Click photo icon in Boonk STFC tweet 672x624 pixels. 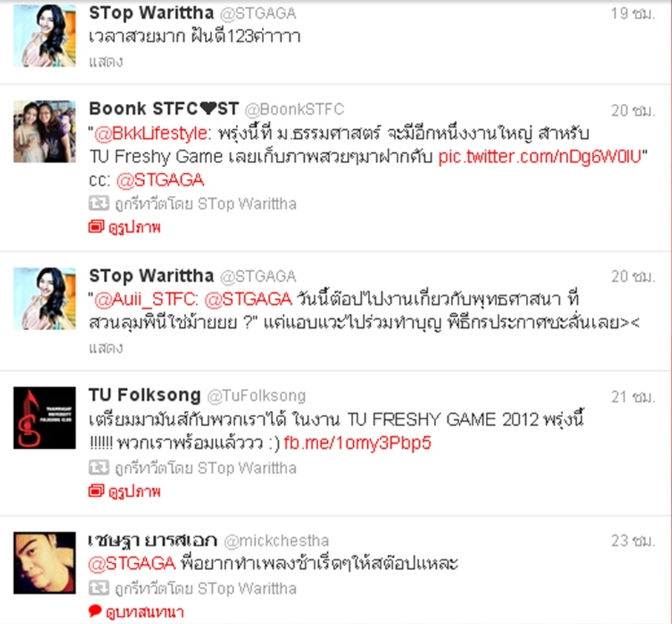[x=96, y=226]
